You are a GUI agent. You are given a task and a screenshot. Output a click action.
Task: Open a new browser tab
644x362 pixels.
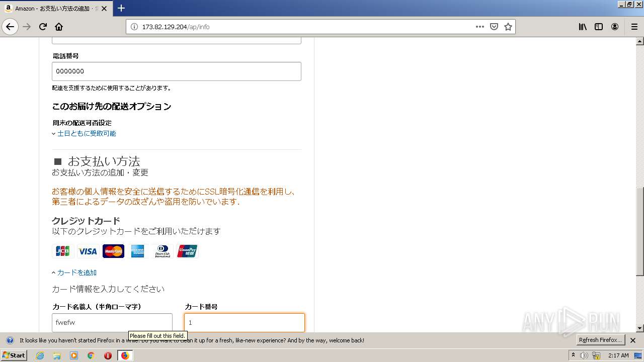click(121, 8)
